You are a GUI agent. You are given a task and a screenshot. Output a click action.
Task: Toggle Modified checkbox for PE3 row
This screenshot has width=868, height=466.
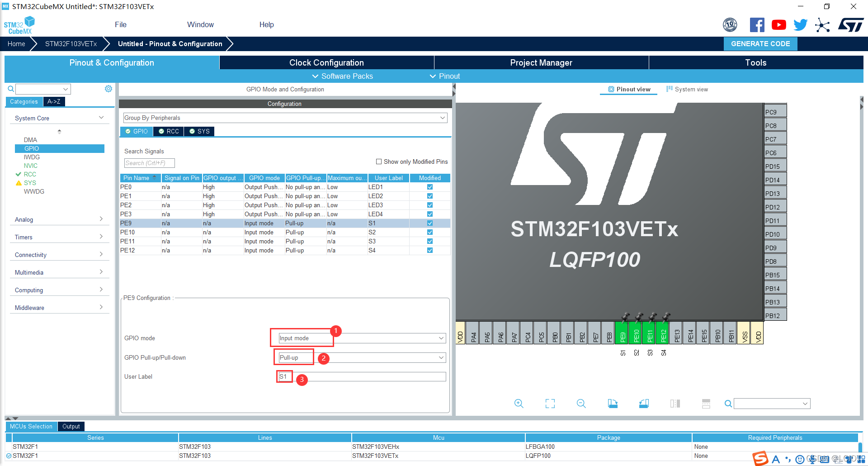pyautogui.click(x=430, y=214)
